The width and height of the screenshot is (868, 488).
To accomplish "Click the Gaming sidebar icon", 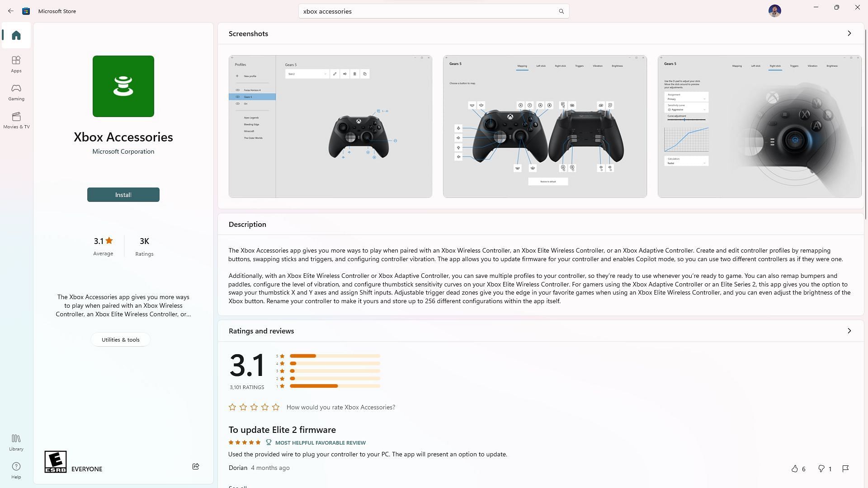I will point(16,90).
